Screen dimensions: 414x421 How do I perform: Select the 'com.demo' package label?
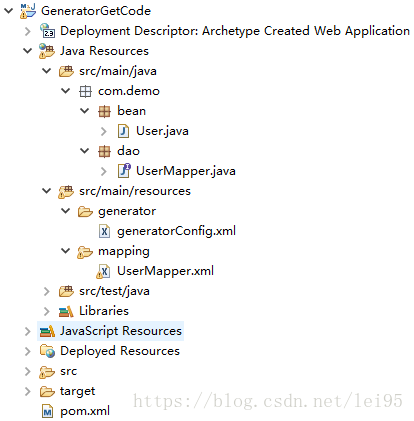coord(129,91)
